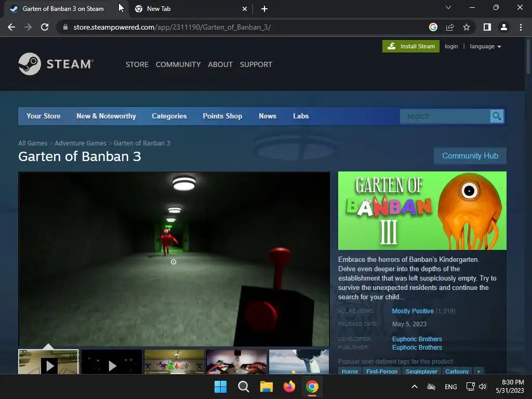Open the COMMUNITY menu
This screenshot has height=399, width=532.
click(178, 64)
